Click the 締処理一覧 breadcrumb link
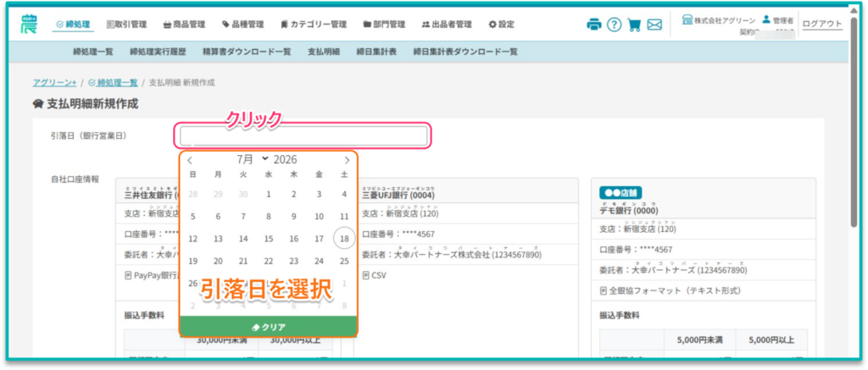Viewport: 868px width, 370px height. (113, 82)
